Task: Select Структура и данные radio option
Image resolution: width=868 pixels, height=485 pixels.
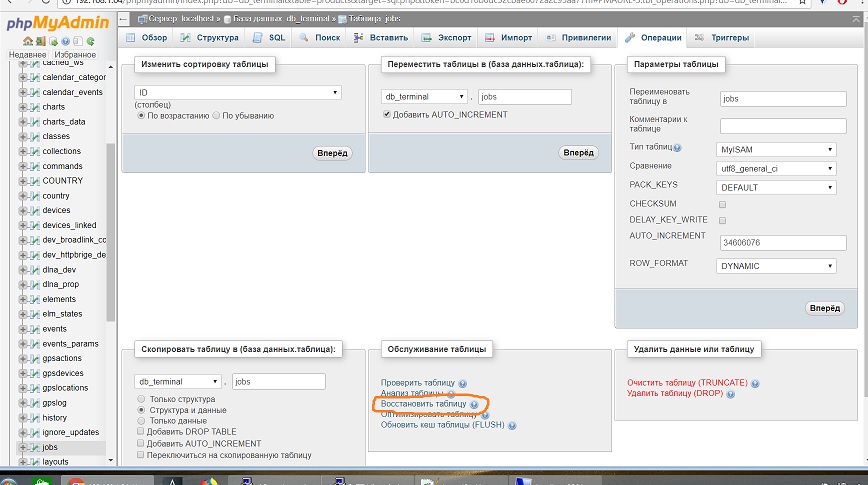Action: (141, 410)
